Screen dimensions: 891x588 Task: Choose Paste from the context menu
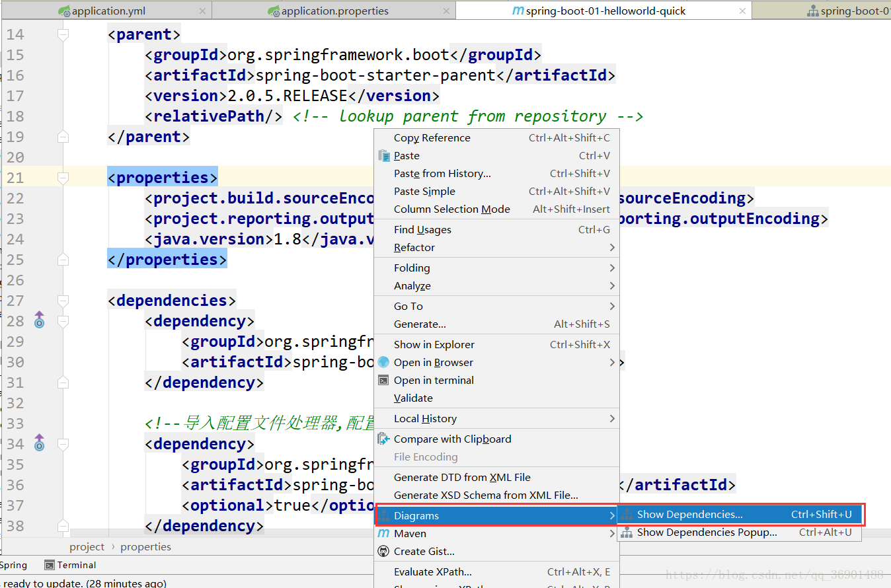[496, 156]
